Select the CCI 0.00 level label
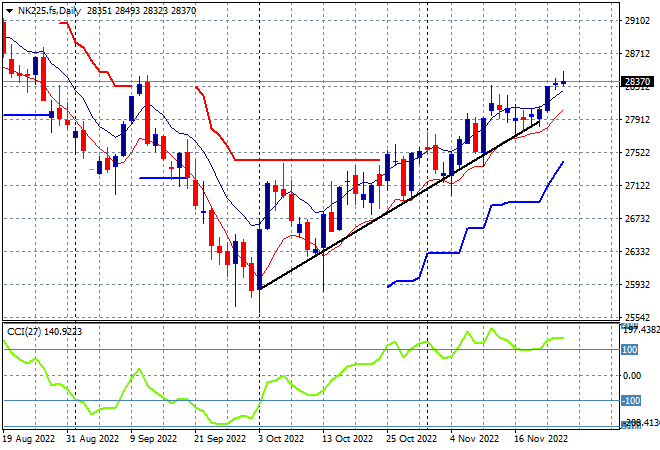660x450 pixels. 631,375
